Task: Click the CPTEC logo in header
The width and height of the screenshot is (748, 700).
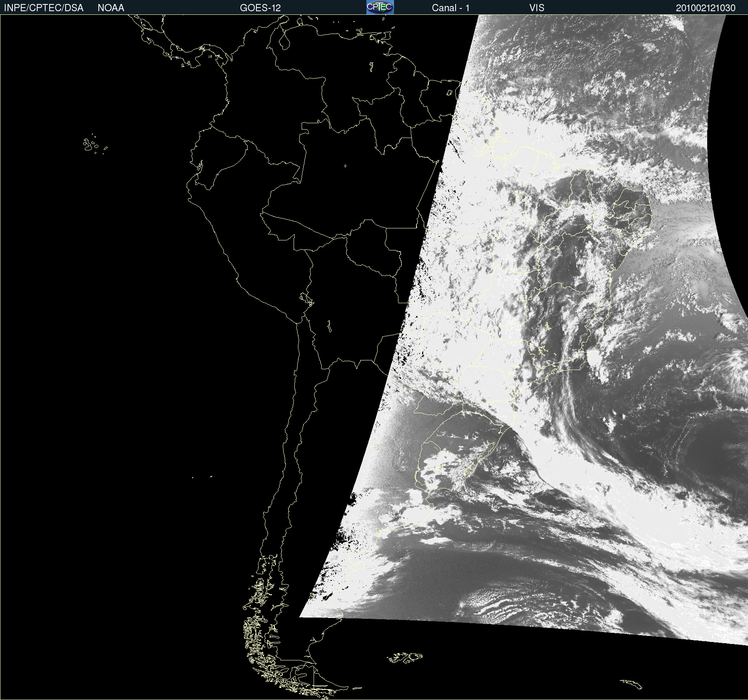Action: tap(380, 7)
